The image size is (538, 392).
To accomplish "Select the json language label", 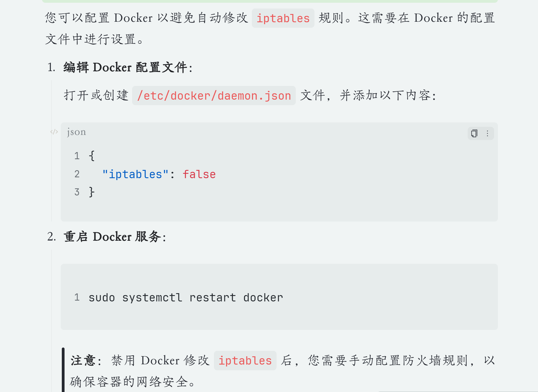I will tap(76, 132).
